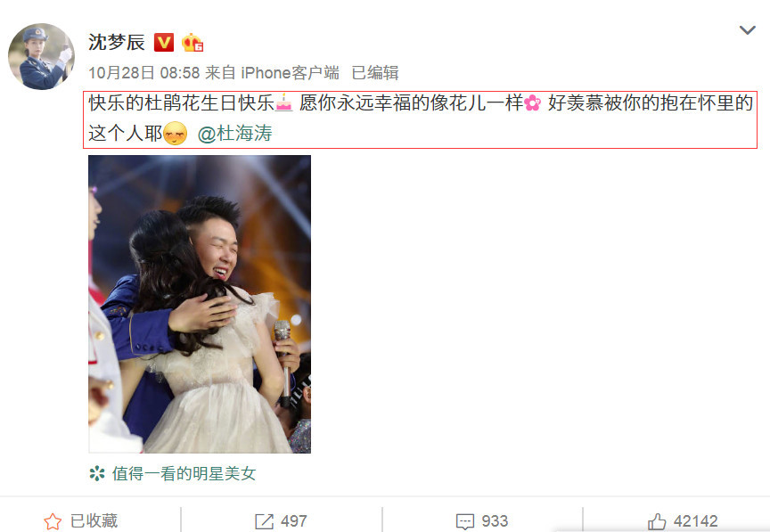
Task: Click the pink flower emoji in post
Action: (532, 103)
